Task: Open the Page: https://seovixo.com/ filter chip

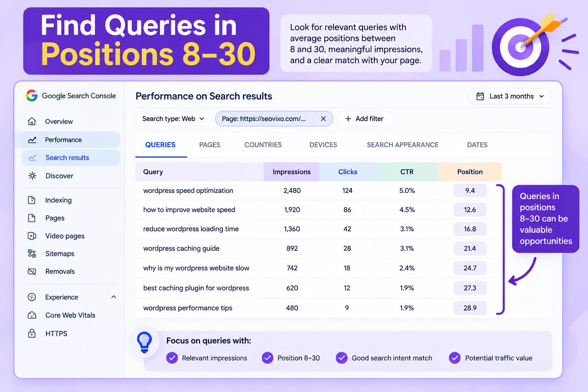Action: pyautogui.click(x=274, y=119)
